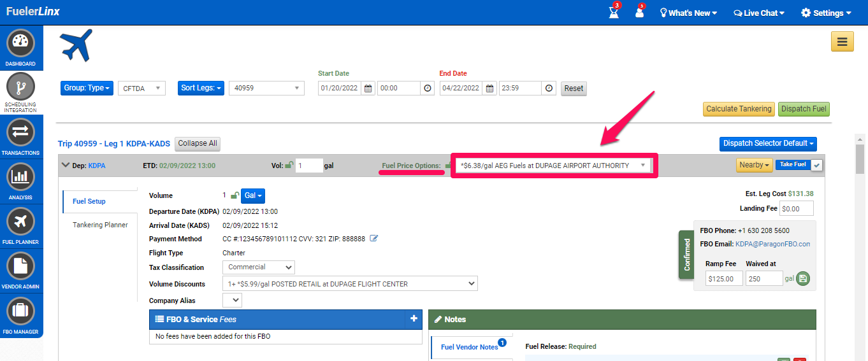
Task: Click the yellow hamburger menu button
Action: pos(842,42)
